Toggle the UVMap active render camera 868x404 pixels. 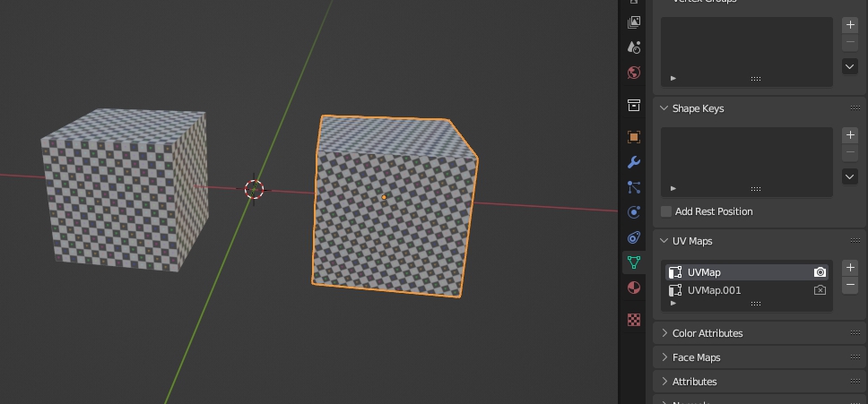[x=820, y=272]
